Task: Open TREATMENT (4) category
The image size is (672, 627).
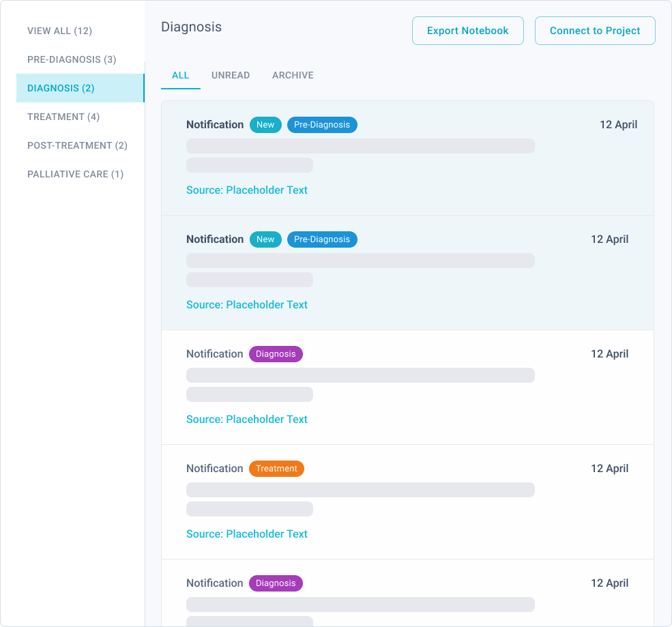Action: click(63, 117)
